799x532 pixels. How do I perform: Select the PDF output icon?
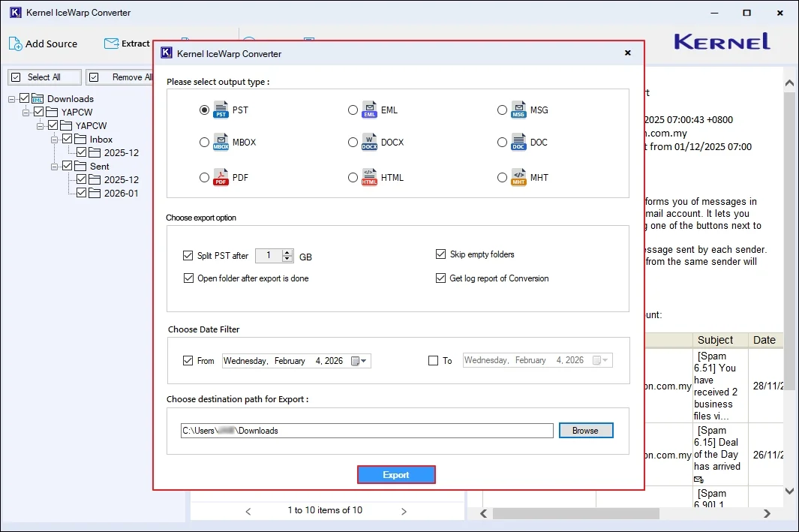221,177
